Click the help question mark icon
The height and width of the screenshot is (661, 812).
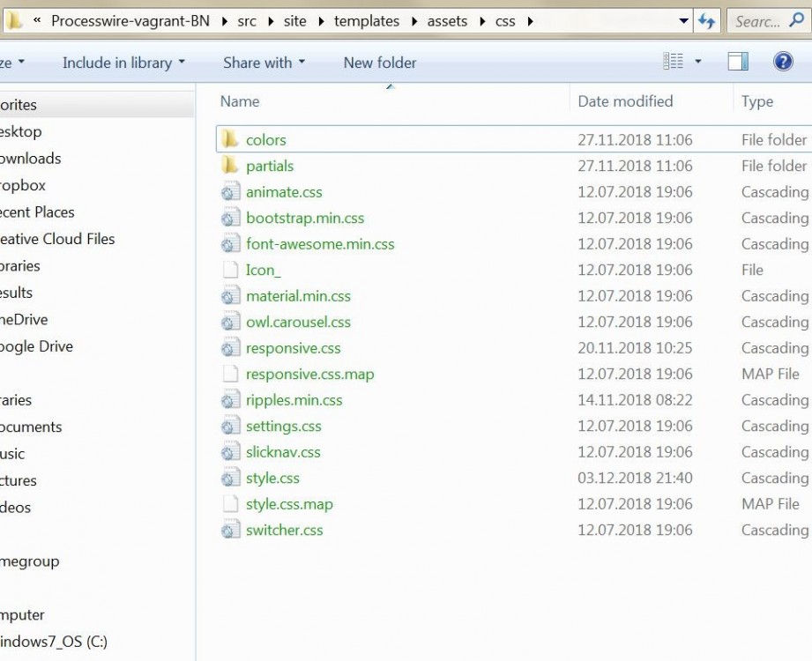pyautogui.click(x=783, y=62)
